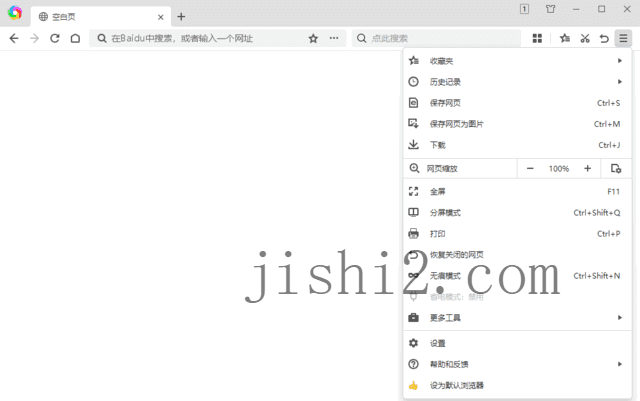Select 恢复关闭的网页 menu item

(x=517, y=255)
